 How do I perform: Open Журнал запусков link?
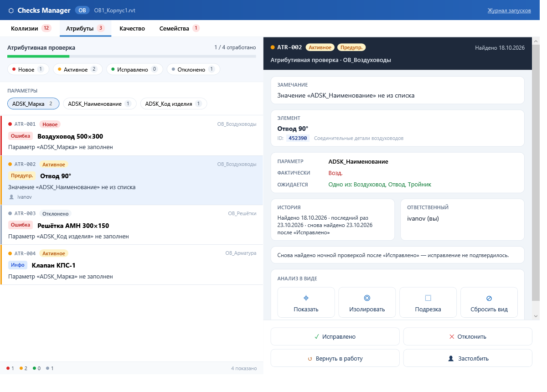509,10
